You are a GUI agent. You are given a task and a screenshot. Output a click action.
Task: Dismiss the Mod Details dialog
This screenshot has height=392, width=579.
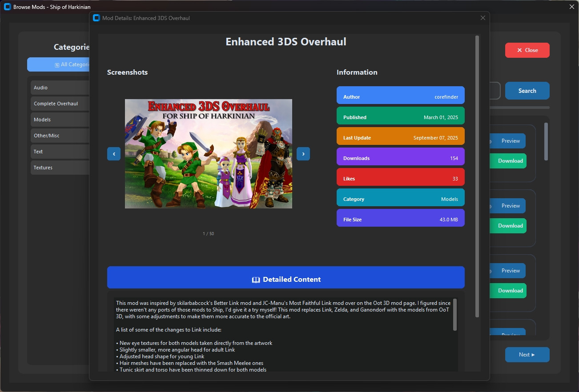(x=483, y=18)
